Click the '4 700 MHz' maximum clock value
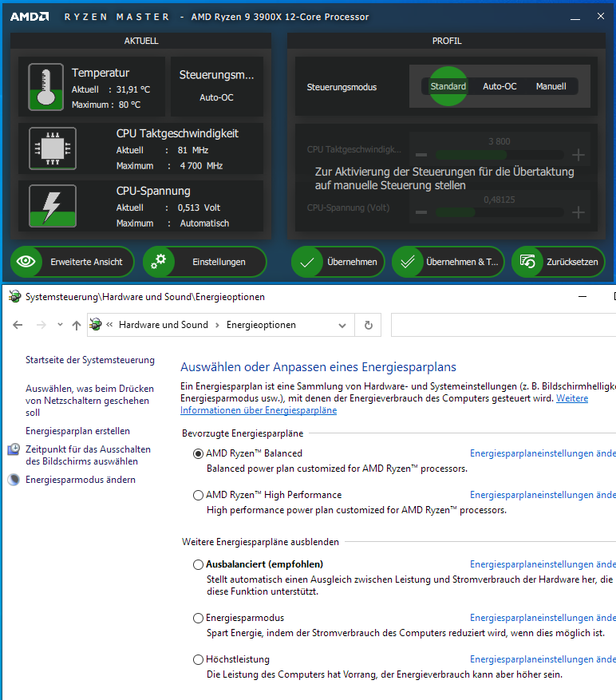616x700 pixels. (201, 166)
